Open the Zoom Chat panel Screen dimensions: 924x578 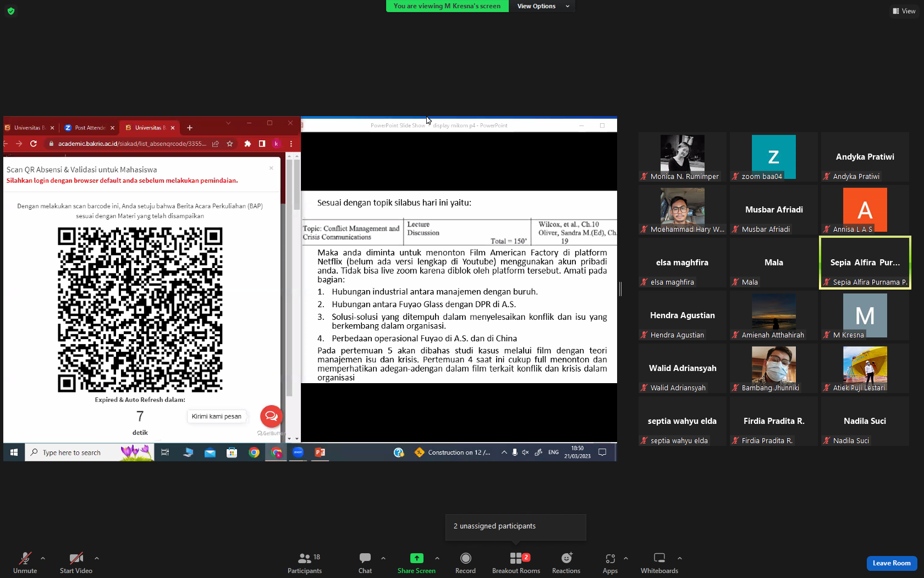click(365, 563)
